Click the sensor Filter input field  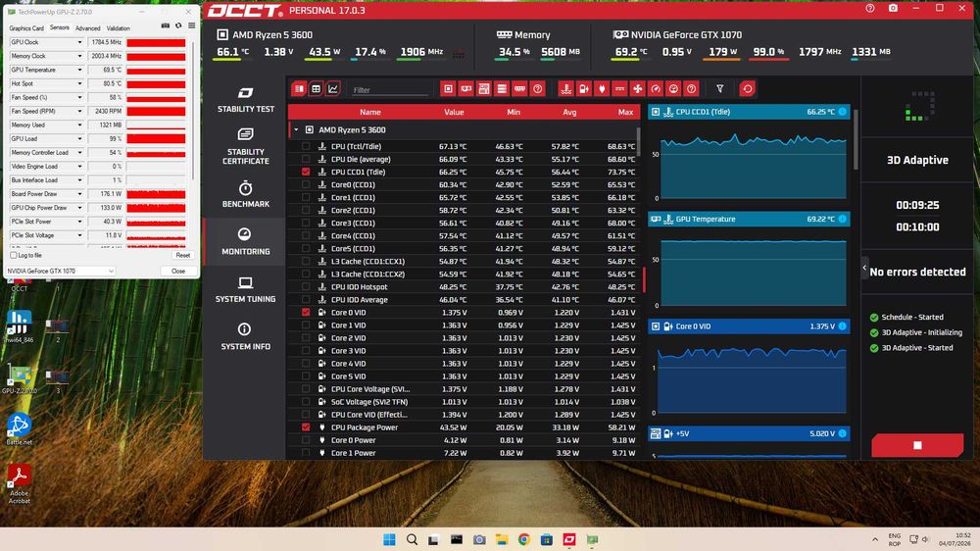point(389,90)
